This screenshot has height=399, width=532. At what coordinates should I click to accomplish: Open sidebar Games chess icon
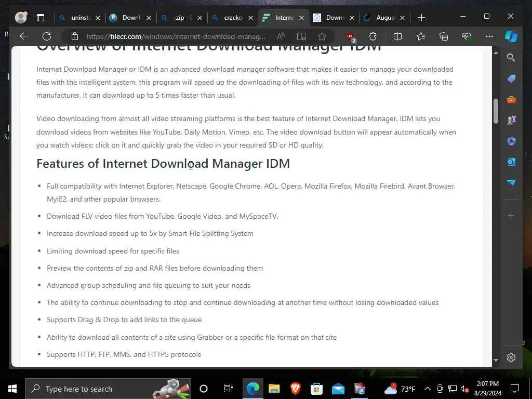coord(511,120)
